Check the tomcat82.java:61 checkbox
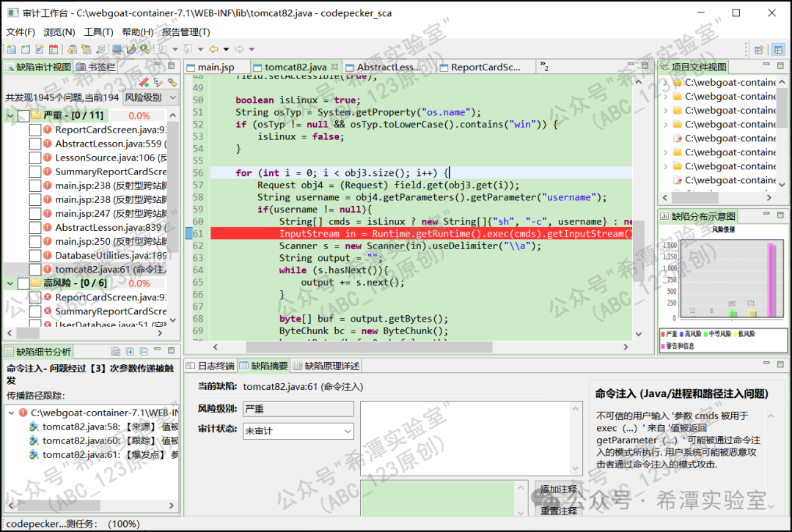Screen dimensions: 792x532 [35, 270]
